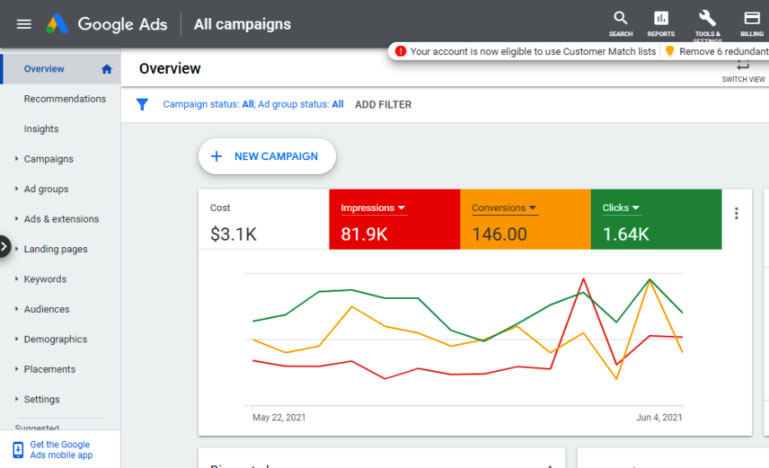Viewport: 769px width, 468px height.
Task: Click the filter funnel icon
Action: 142,104
